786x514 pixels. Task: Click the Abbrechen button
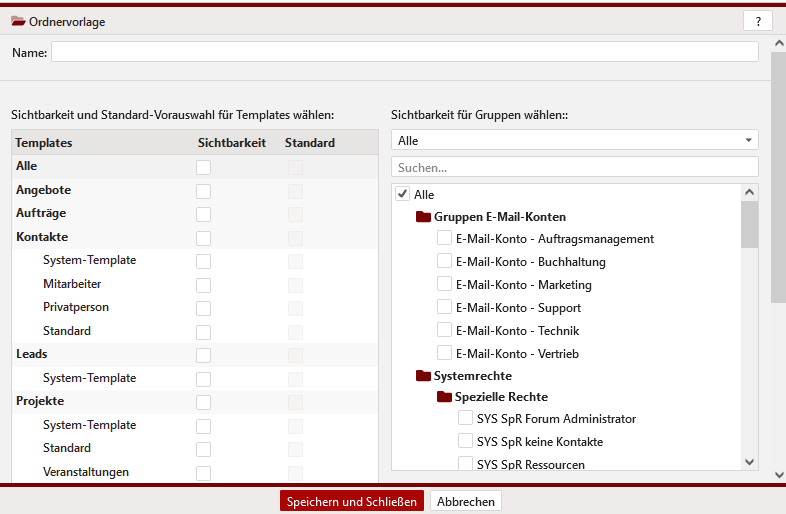(x=466, y=501)
